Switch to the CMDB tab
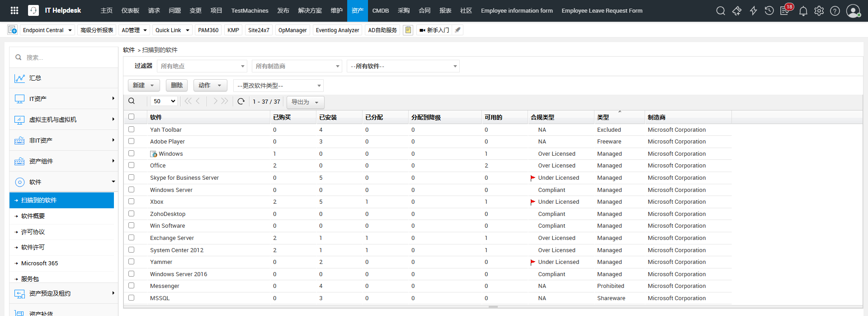 pos(380,11)
